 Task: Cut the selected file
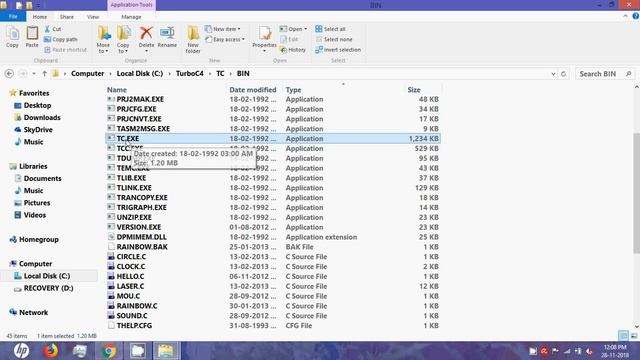pyautogui.click(x=53, y=29)
